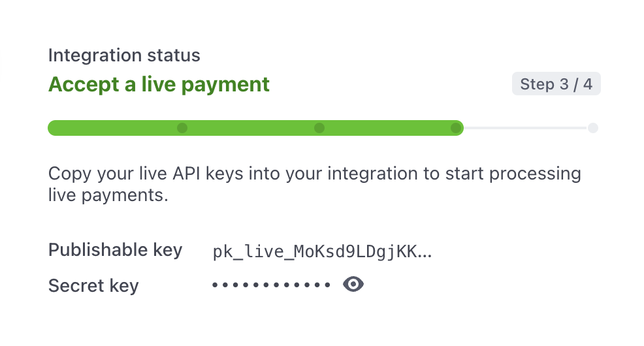The height and width of the screenshot is (346, 644).
Task: Click the "Integration status" label
Action: click(x=124, y=55)
